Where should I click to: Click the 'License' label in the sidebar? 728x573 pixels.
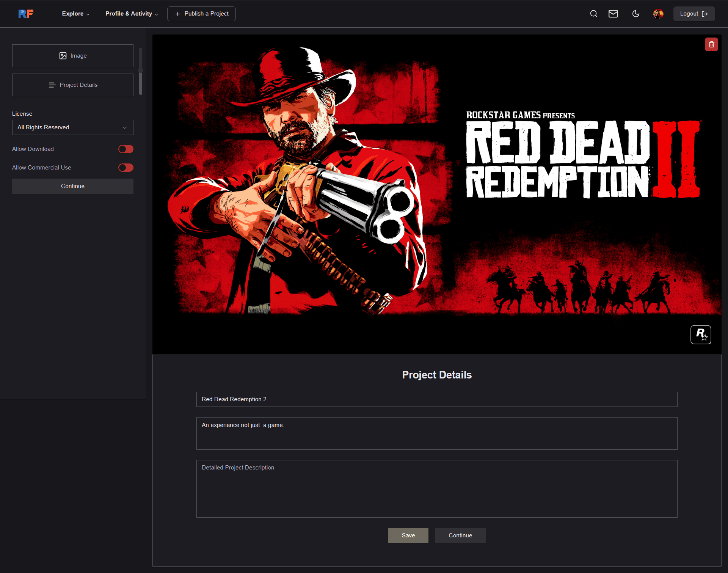[x=22, y=114]
